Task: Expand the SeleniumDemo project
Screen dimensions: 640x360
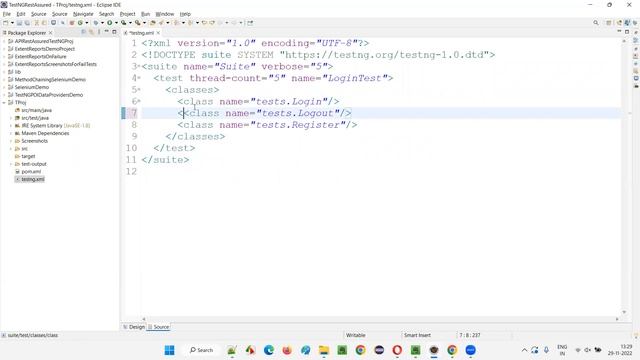Action: click(4, 87)
